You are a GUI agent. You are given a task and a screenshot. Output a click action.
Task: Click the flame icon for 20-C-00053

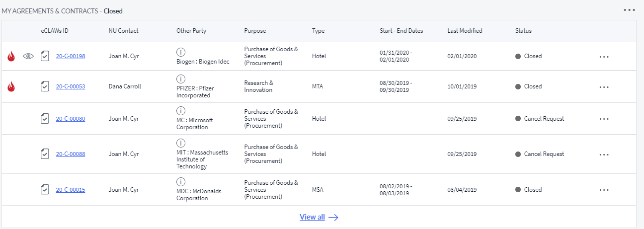click(x=11, y=86)
